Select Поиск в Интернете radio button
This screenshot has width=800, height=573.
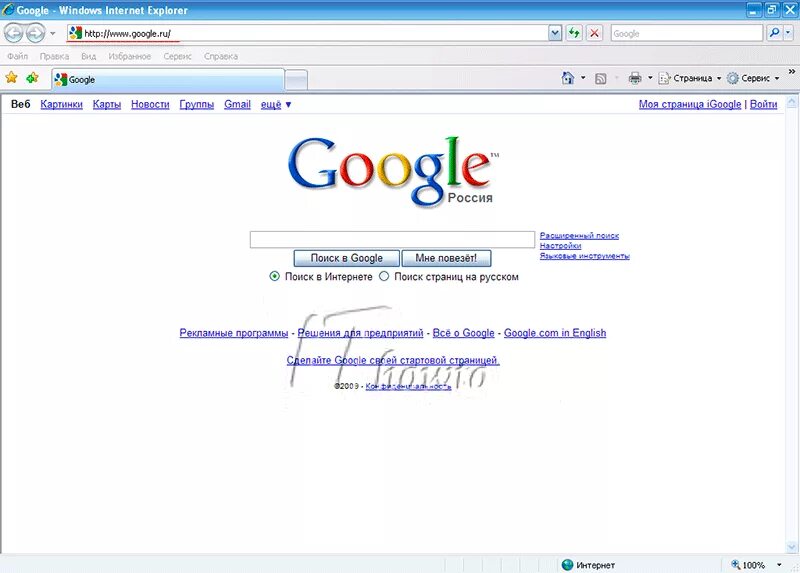click(x=274, y=277)
